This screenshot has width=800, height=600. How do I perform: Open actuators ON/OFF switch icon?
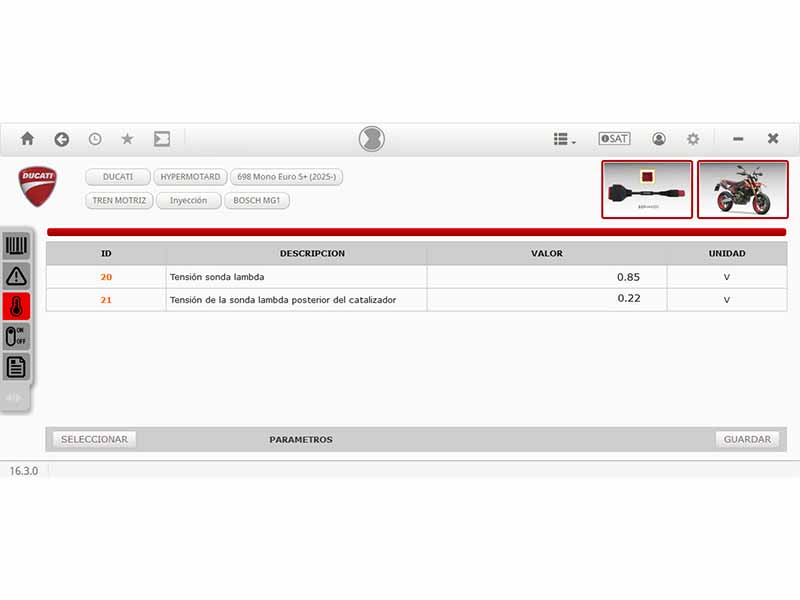tap(16, 337)
